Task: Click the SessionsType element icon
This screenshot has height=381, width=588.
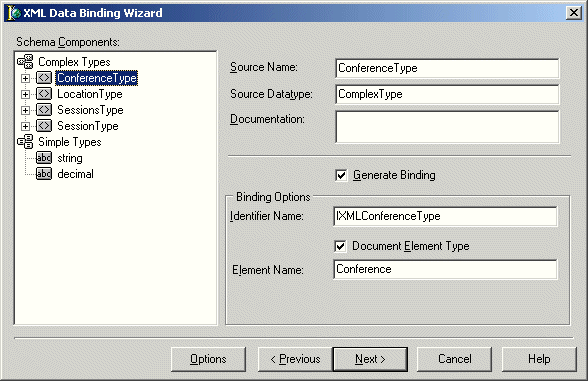Action: click(x=44, y=110)
